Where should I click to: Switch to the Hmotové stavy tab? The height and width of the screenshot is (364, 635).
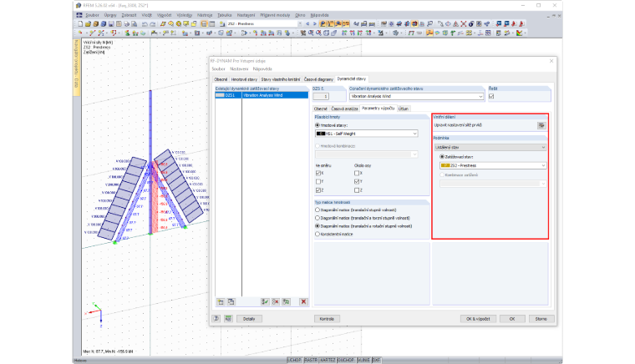(x=244, y=79)
